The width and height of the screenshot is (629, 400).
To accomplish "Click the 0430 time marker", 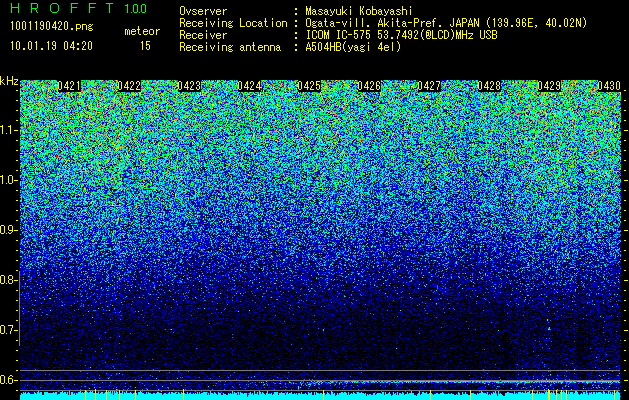I will 609,86.
